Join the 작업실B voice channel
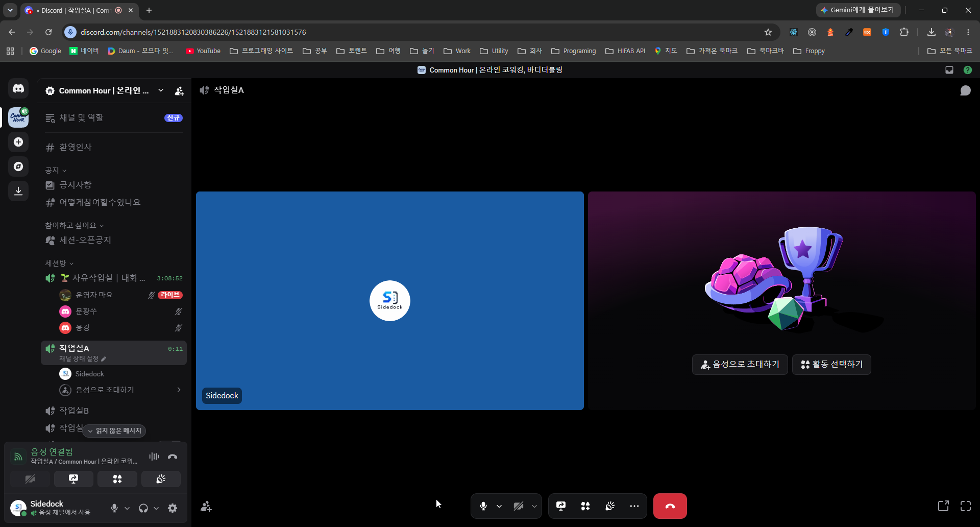 113,411
